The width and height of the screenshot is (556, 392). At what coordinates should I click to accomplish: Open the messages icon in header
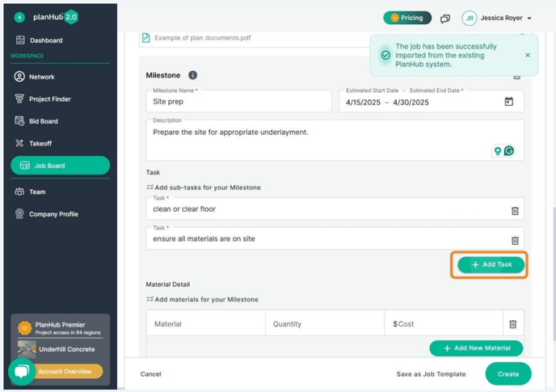pos(445,18)
